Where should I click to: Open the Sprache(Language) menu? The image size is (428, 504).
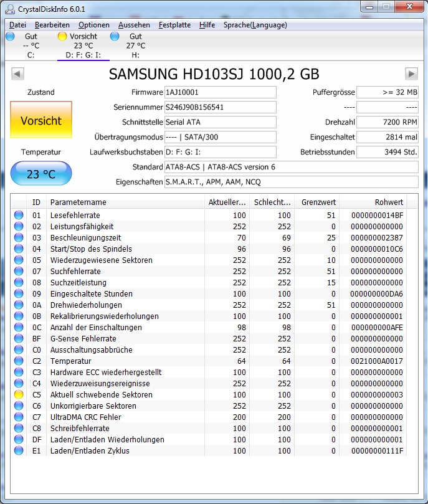point(255,25)
